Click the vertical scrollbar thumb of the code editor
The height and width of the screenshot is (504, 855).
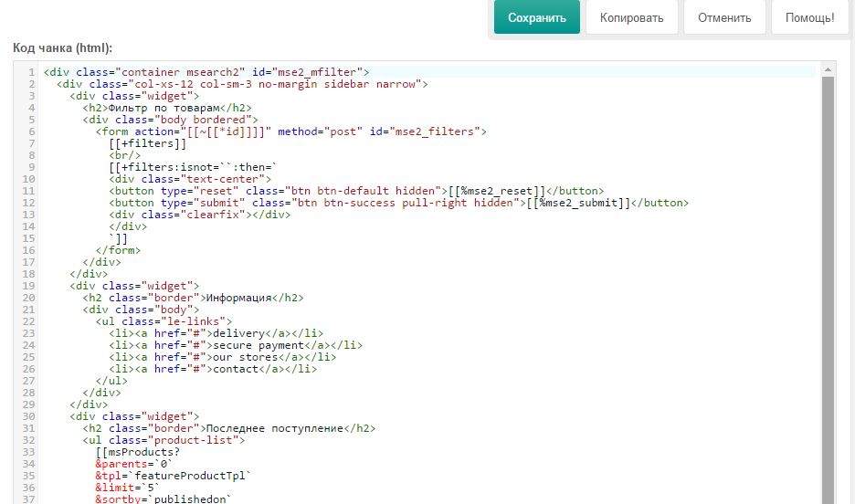tap(828, 289)
